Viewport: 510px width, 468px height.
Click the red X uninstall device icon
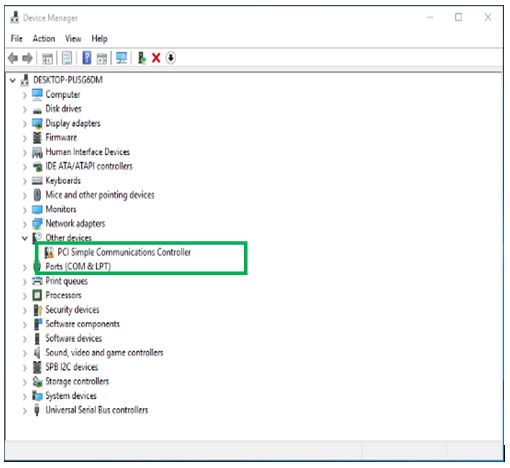point(156,58)
